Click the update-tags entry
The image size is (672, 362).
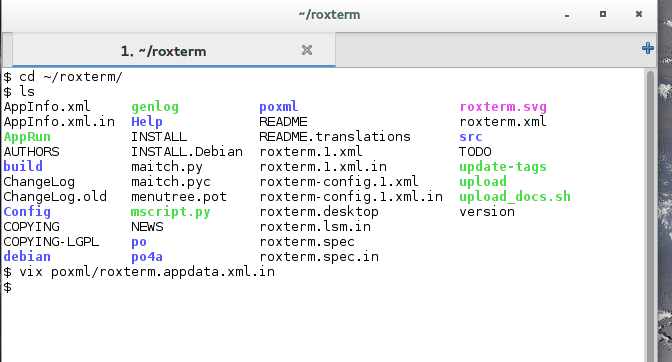tap(503, 167)
